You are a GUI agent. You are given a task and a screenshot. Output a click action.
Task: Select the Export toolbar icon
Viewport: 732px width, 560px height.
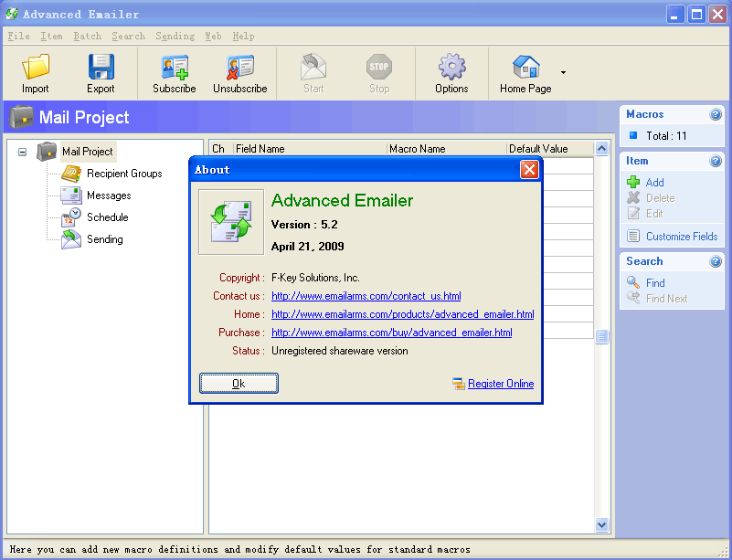tap(101, 72)
